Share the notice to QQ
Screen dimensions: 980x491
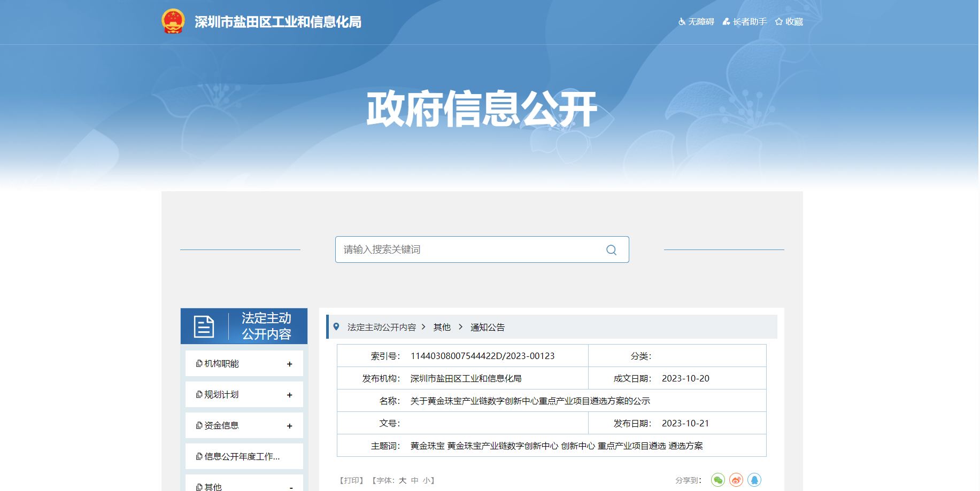click(x=754, y=480)
